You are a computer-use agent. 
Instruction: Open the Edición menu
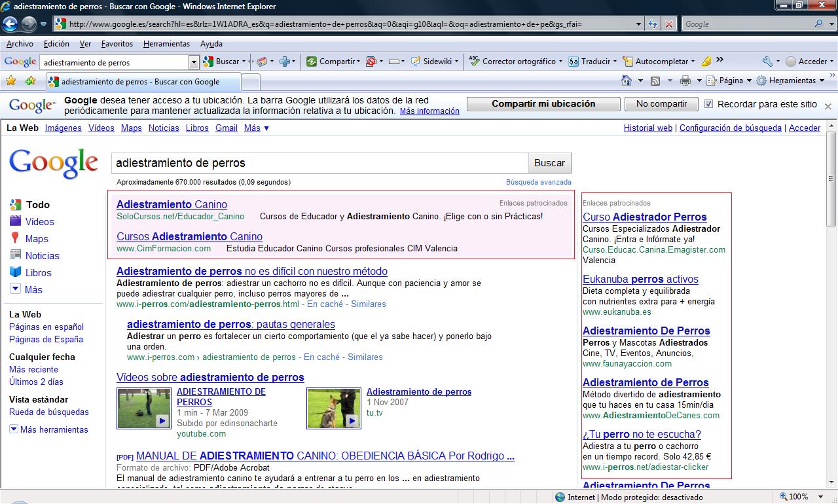point(56,44)
